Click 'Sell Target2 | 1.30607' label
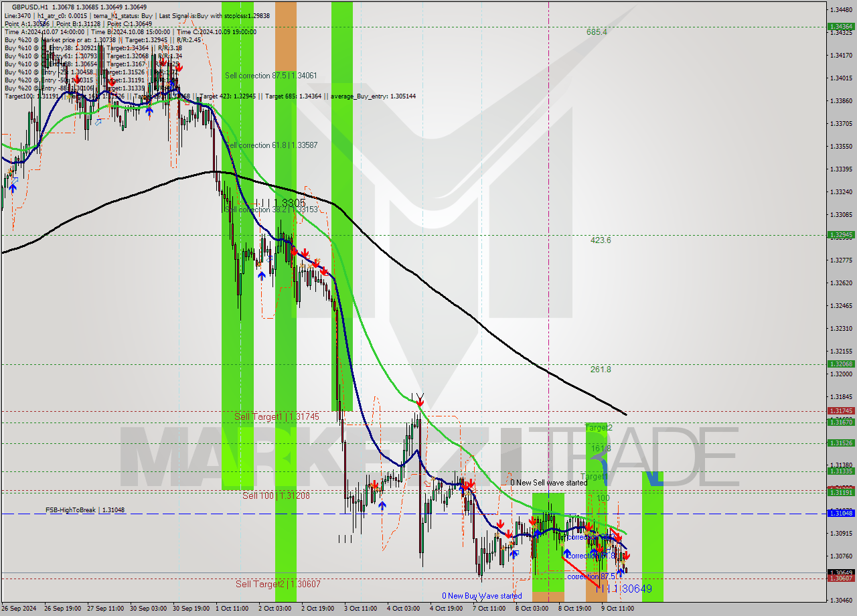The width and height of the screenshot is (857, 616). 278,584
